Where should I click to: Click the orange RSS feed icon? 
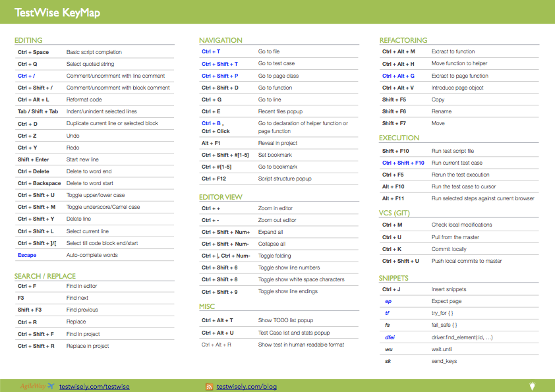point(209,387)
